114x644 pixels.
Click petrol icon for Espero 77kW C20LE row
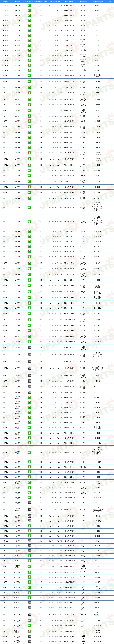tap(29, 35)
